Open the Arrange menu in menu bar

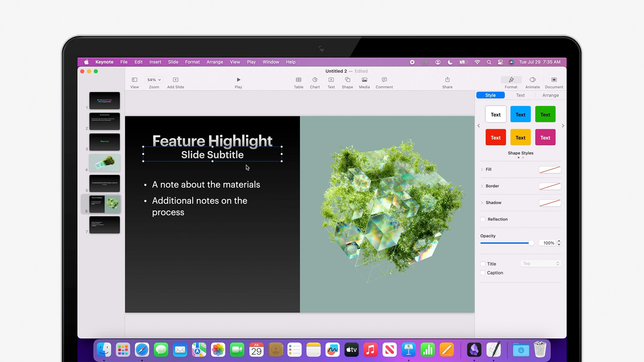[215, 62]
